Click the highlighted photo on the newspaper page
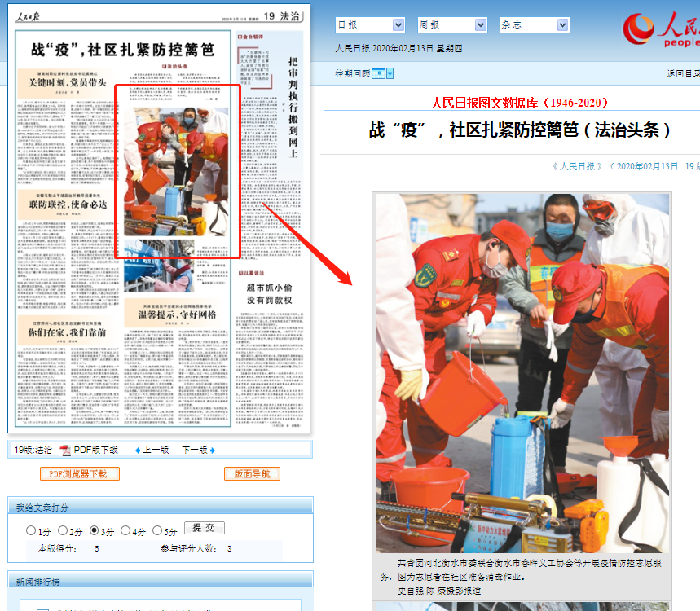The height and width of the screenshot is (611, 700). tap(178, 171)
